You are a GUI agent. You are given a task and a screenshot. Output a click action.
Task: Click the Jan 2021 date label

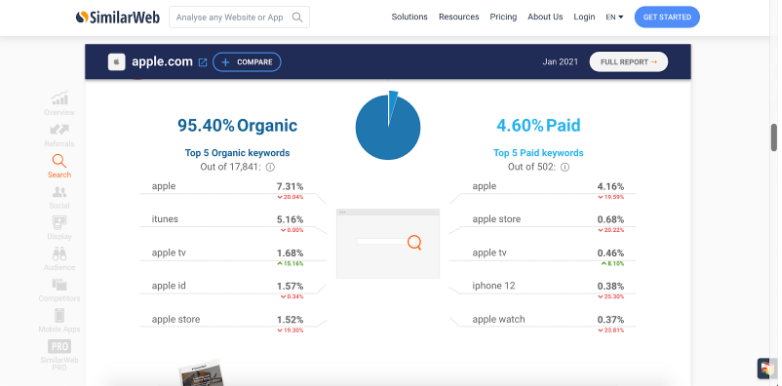pos(560,62)
